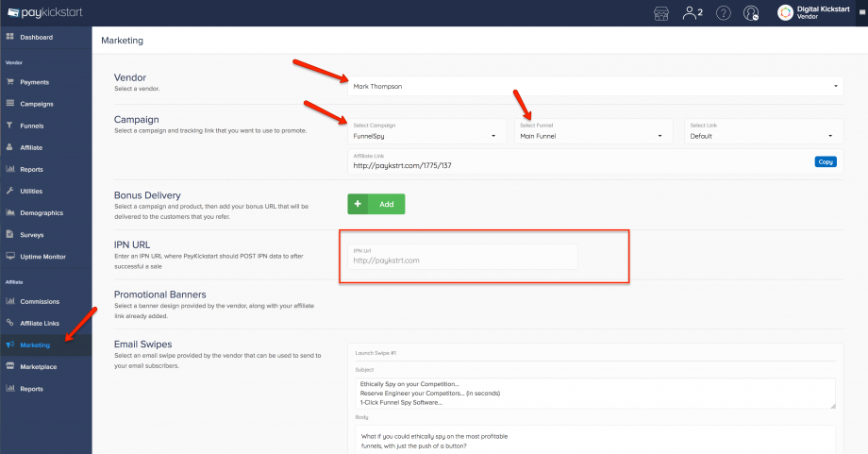Viewport: 868px width, 454px height.
Task: Click the Email Swipes heading
Action: 142,345
